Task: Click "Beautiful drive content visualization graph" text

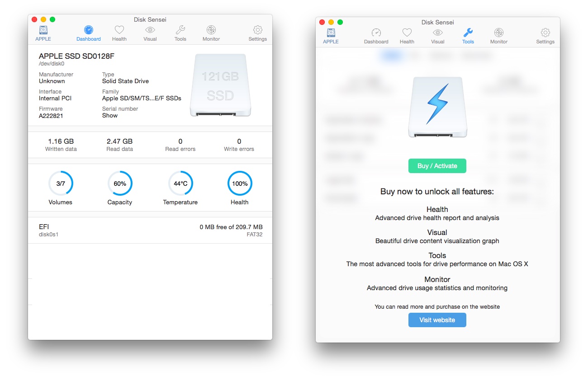Action: [437, 241]
